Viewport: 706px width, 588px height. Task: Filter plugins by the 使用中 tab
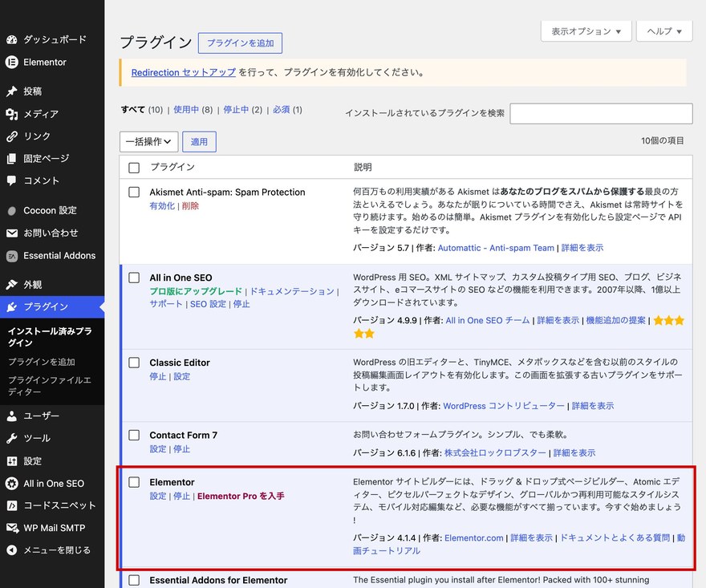tap(186, 109)
